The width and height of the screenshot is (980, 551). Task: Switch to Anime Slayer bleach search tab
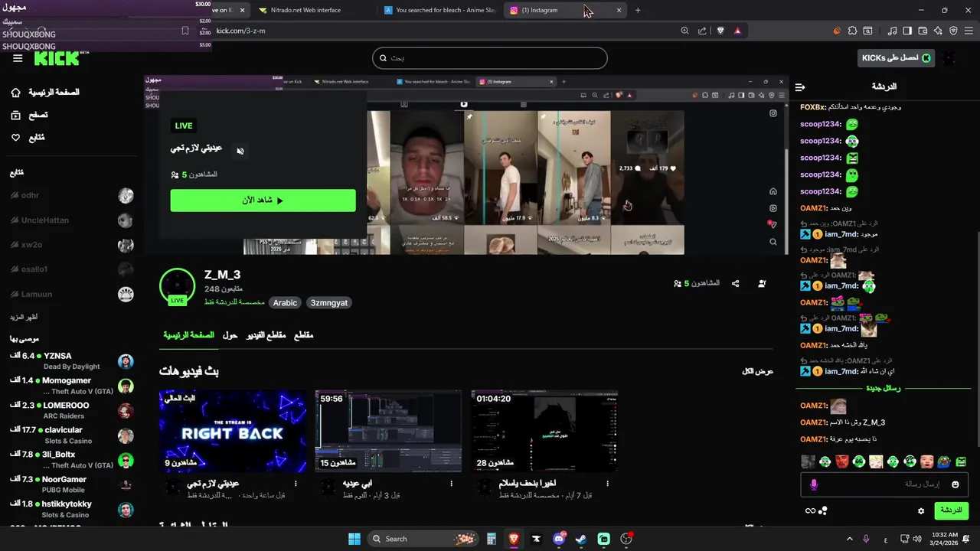coord(440,10)
